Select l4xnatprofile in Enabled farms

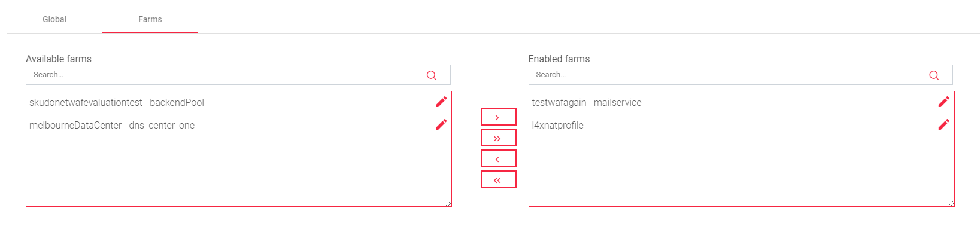(557, 126)
